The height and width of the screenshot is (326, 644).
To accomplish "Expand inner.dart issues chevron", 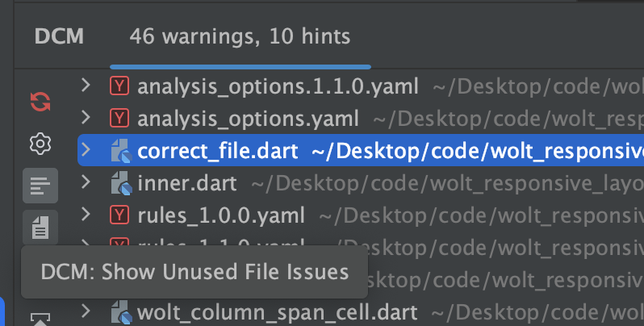I will [x=86, y=182].
